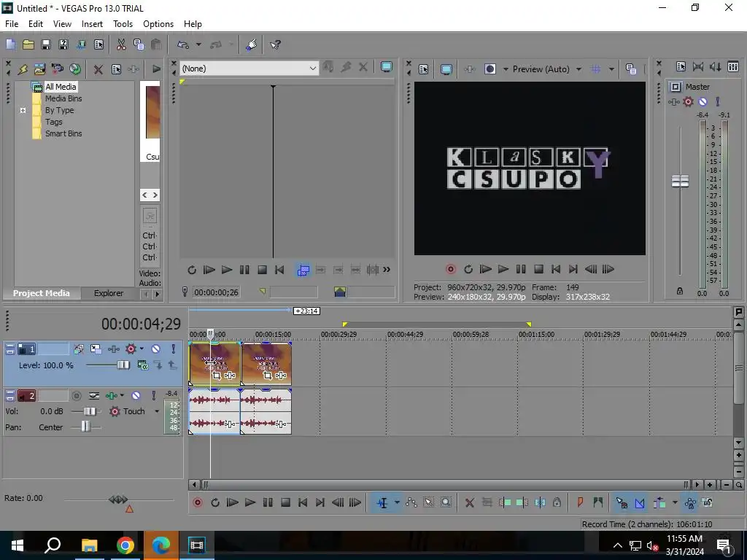
Task: Toggle Automatic Crossfades button
Action: (x=639, y=503)
